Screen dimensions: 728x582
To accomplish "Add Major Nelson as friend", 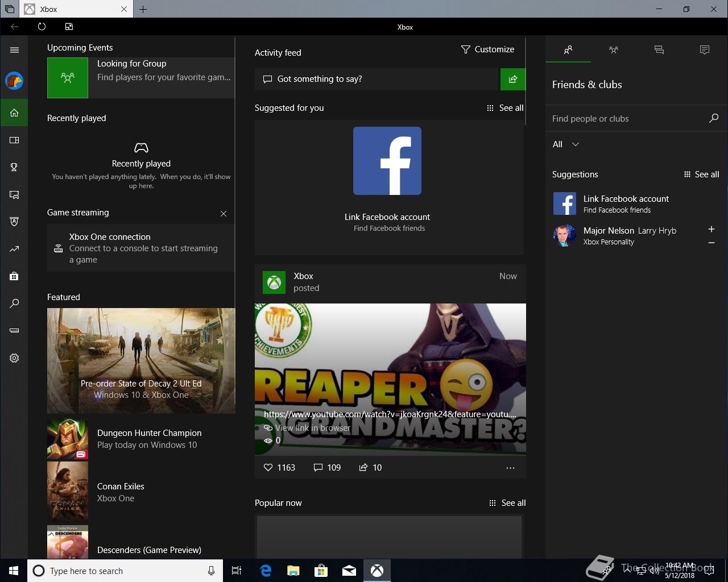I will point(711,229).
